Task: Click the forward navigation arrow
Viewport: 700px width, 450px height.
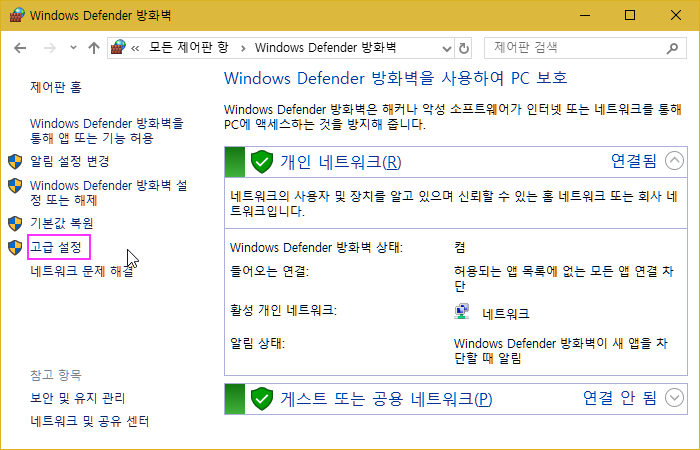Action: tap(50, 48)
